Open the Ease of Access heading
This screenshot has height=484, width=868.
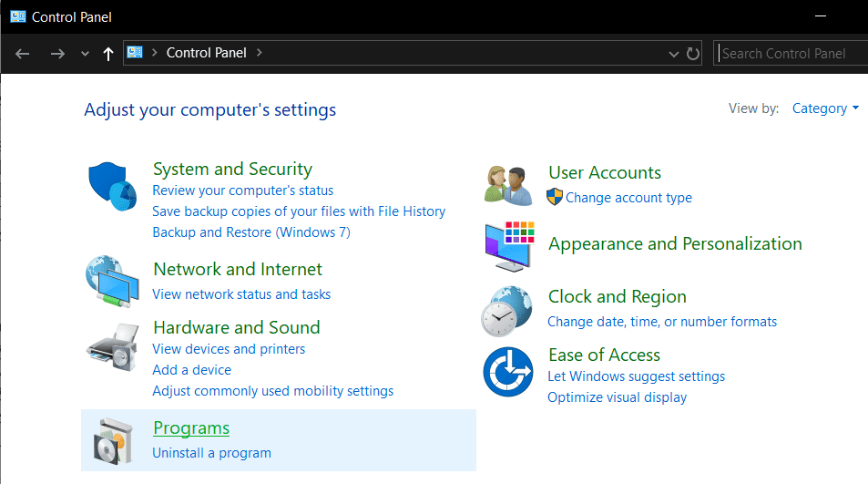click(604, 355)
